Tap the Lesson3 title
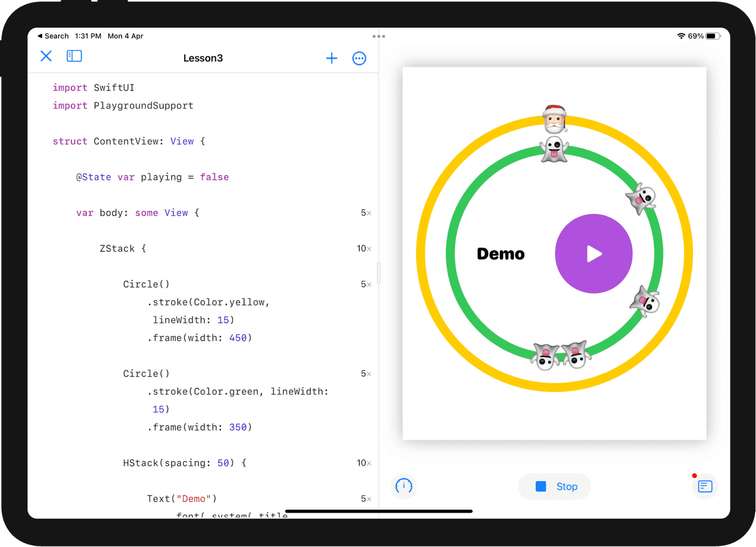 point(203,58)
